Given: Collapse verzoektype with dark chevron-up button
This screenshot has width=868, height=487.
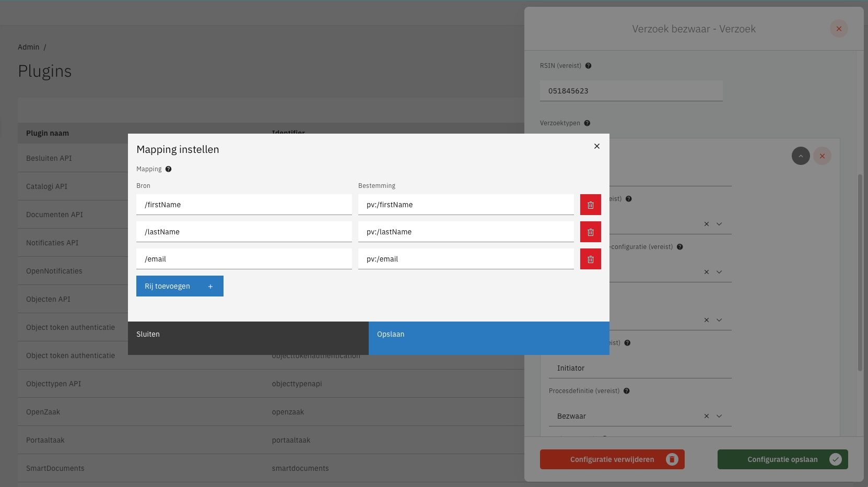Looking at the screenshot, I should pos(800,156).
